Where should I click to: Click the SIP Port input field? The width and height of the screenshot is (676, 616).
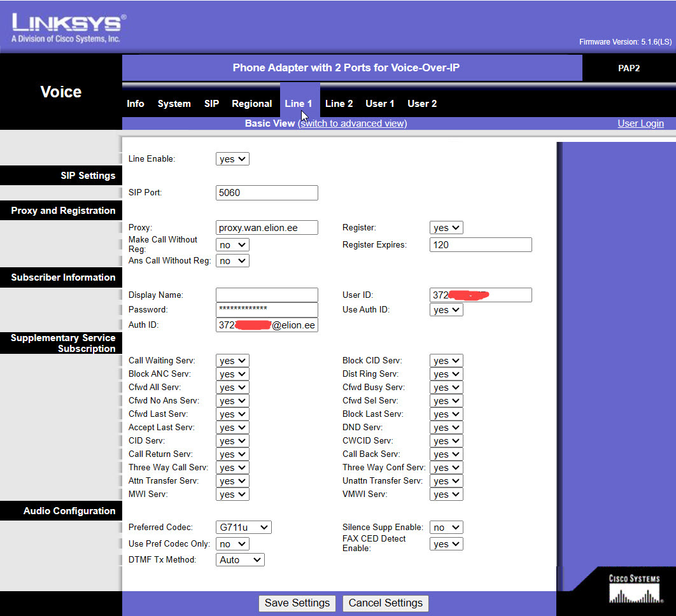267,193
